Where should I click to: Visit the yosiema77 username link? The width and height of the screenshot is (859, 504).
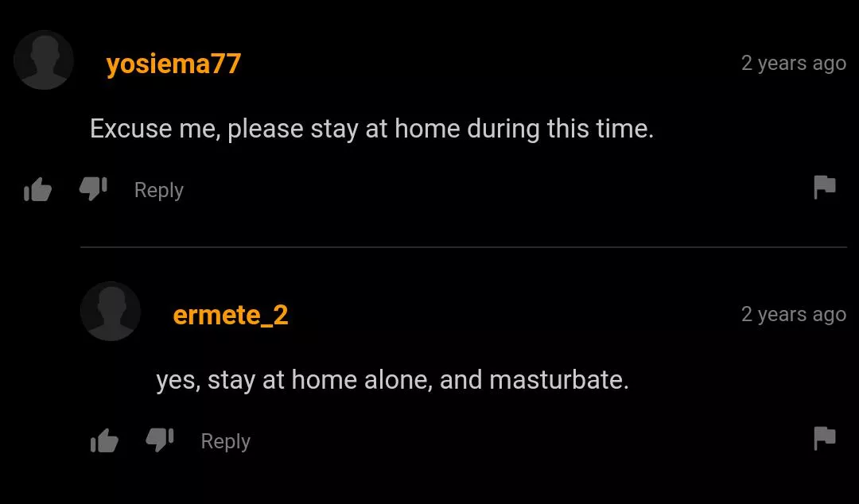(173, 64)
